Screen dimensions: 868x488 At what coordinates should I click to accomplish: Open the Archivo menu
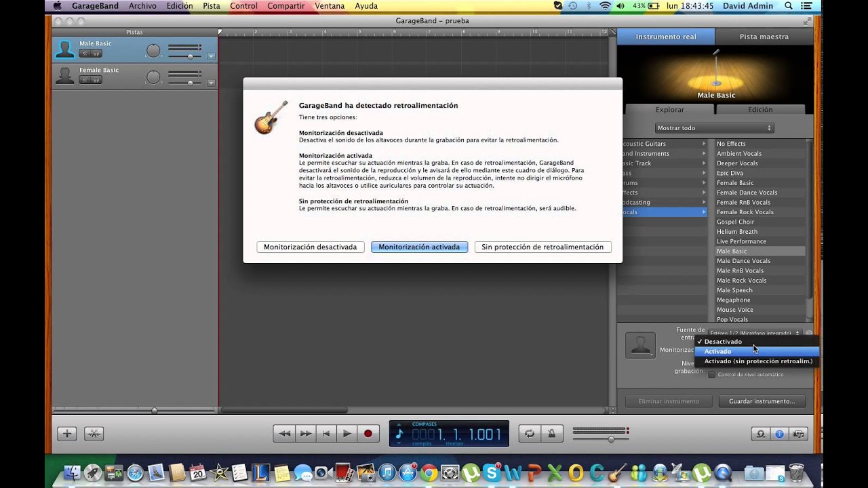click(x=142, y=5)
